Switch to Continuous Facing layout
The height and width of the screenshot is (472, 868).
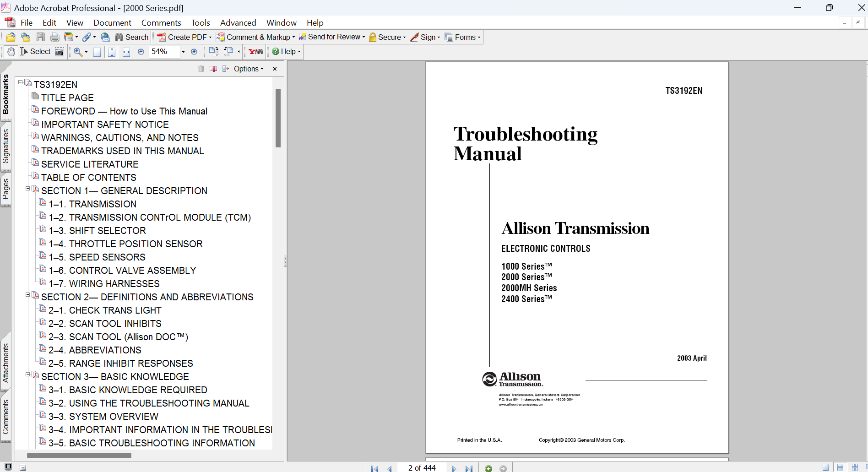point(855,467)
